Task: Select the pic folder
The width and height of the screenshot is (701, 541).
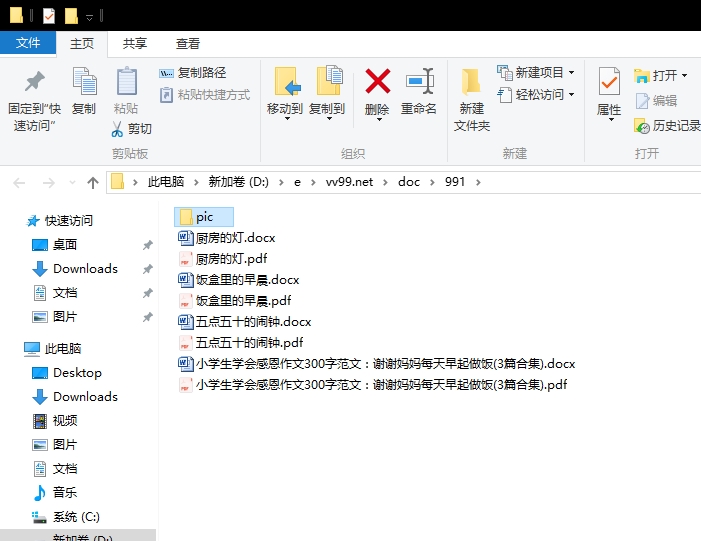Action: tap(203, 217)
